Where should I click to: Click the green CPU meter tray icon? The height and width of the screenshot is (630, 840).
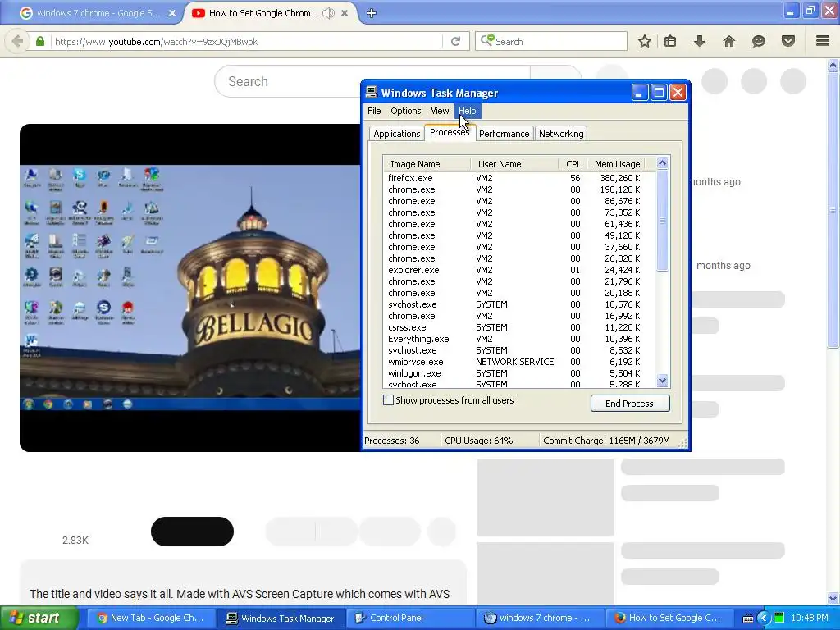pos(779,618)
